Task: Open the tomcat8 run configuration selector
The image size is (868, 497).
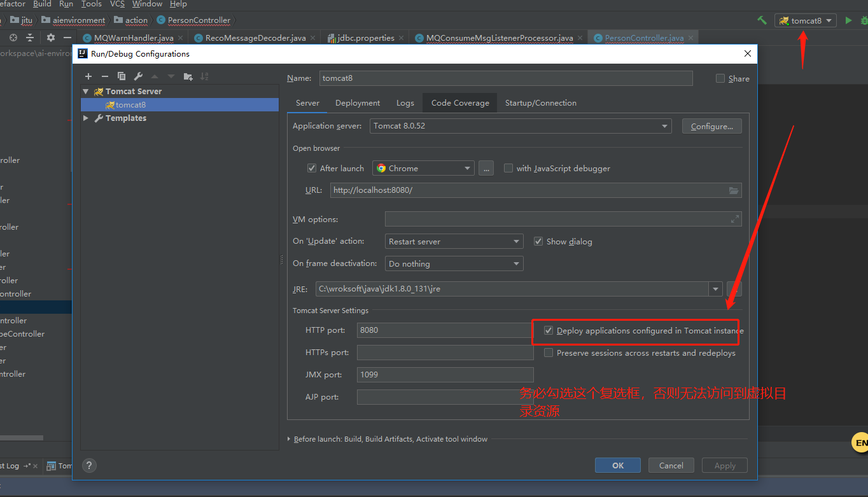Action: pos(805,20)
